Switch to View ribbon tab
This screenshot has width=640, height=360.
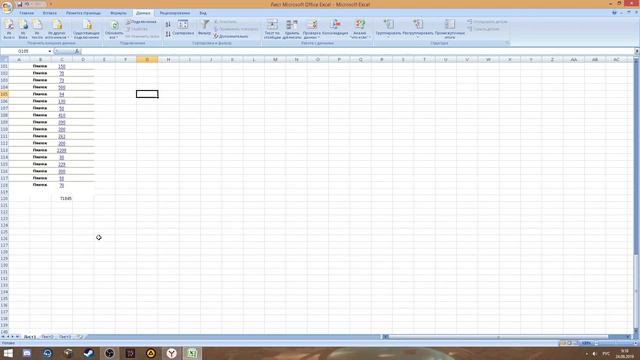[x=203, y=13]
